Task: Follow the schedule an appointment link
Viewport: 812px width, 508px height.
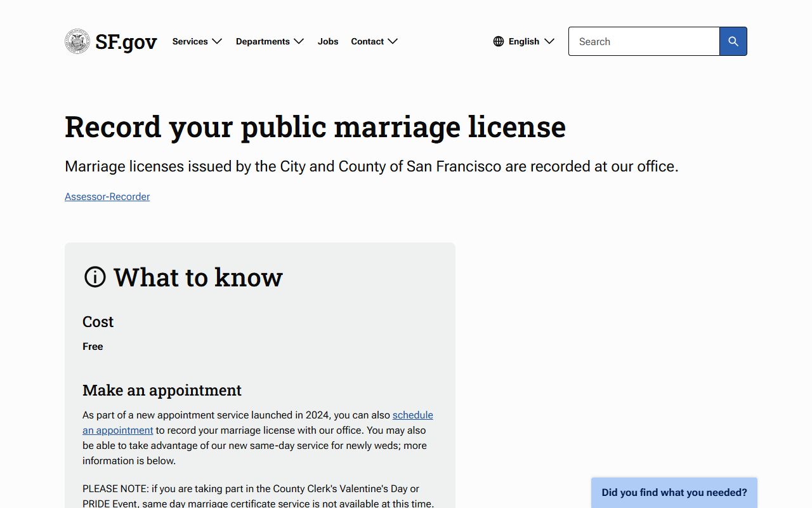Action: 413,415
